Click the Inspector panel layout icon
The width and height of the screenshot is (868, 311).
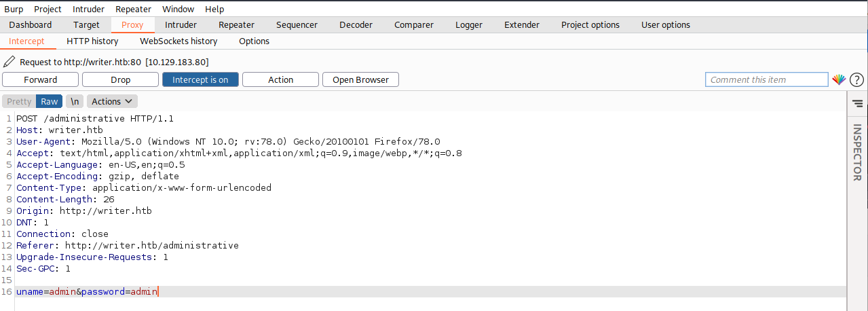[857, 103]
